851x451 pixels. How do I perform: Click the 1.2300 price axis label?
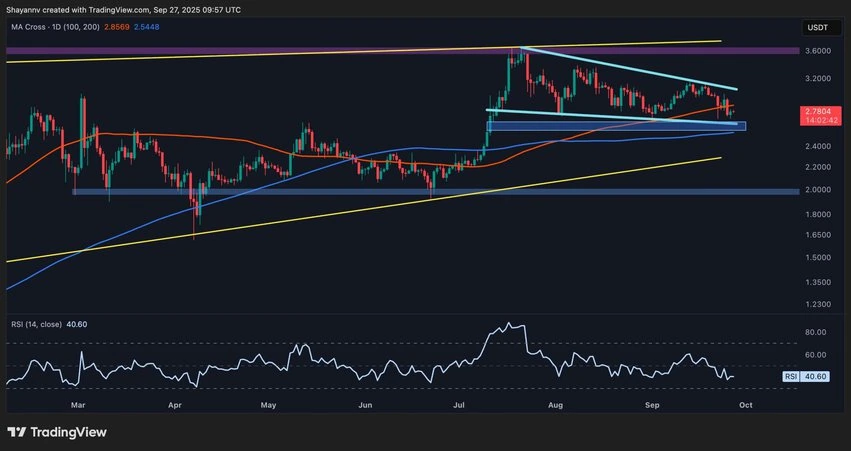pyautogui.click(x=819, y=304)
